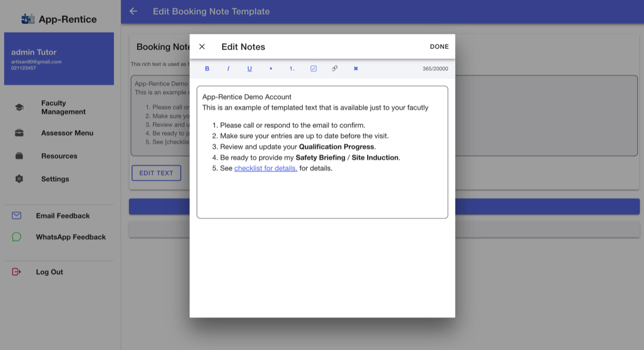Toggle bold formatting in notes toolbar
The width and height of the screenshot is (644, 350).
click(x=207, y=69)
